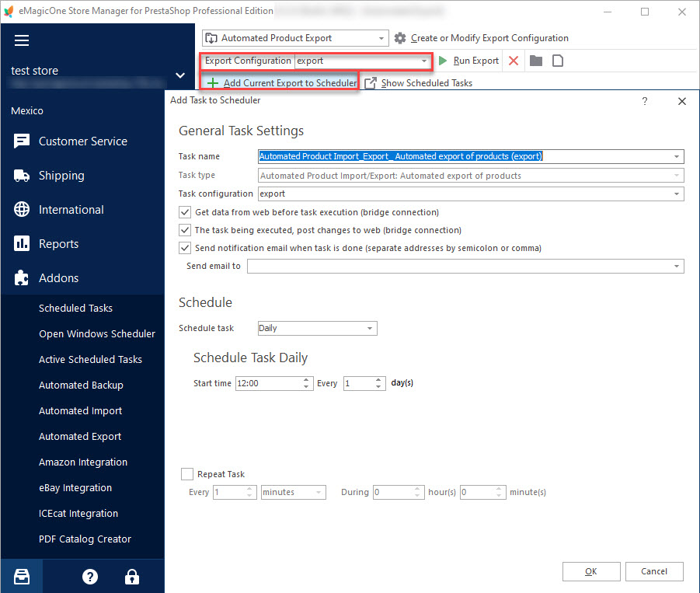Select Open Windows Scheduler submenu item

(97, 333)
